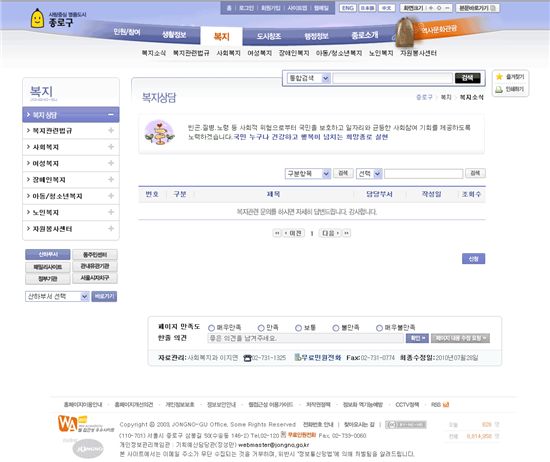Open the 도시창조 main navigation tab
550x462 pixels.
269,36
